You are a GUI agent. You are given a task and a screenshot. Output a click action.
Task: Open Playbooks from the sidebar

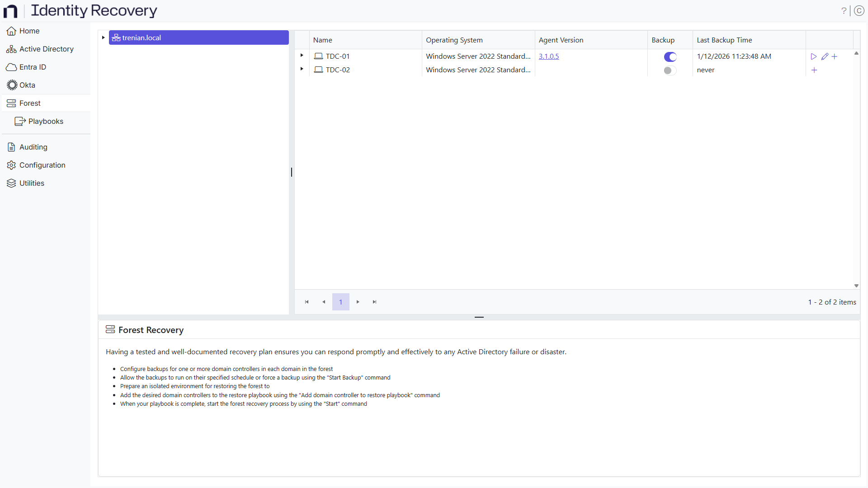coord(46,121)
